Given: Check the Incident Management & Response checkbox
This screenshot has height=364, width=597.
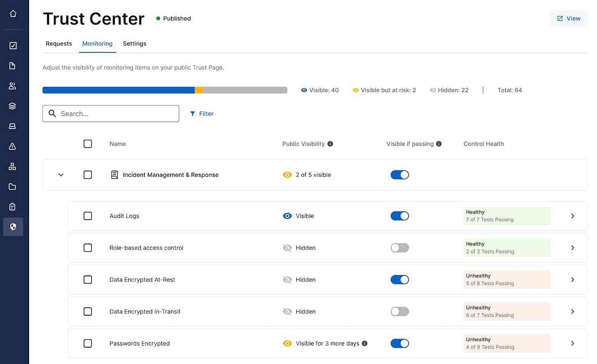Looking at the screenshot, I should (x=88, y=175).
